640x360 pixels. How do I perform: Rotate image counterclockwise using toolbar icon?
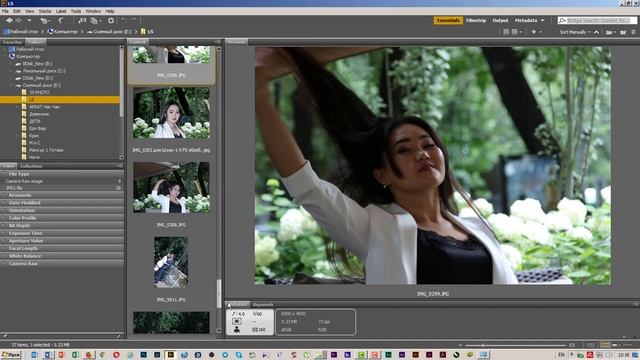coord(124,20)
